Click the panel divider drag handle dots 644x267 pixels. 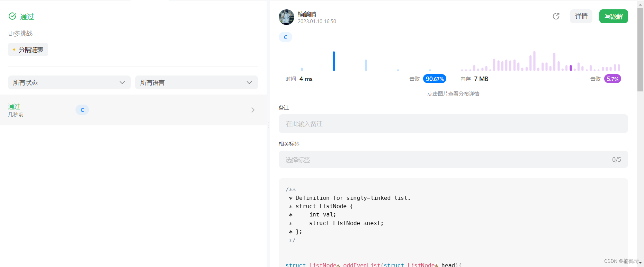(x=268, y=125)
